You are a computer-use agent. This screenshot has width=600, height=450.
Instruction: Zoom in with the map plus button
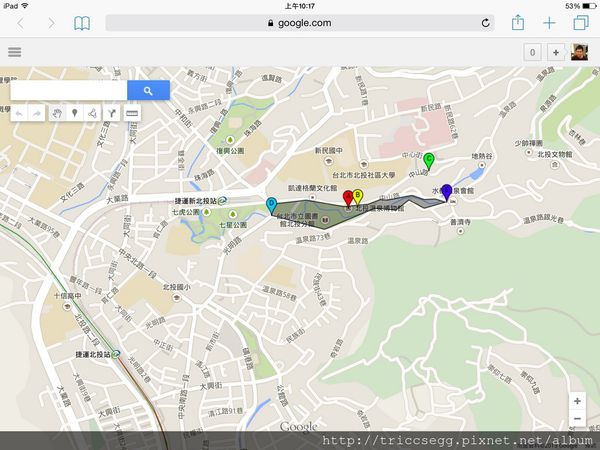tap(577, 401)
